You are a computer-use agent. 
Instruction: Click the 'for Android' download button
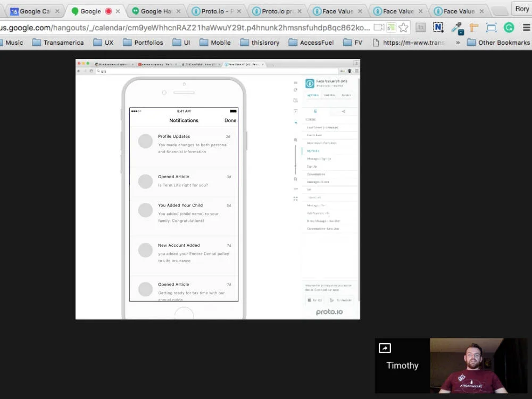(340, 300)
